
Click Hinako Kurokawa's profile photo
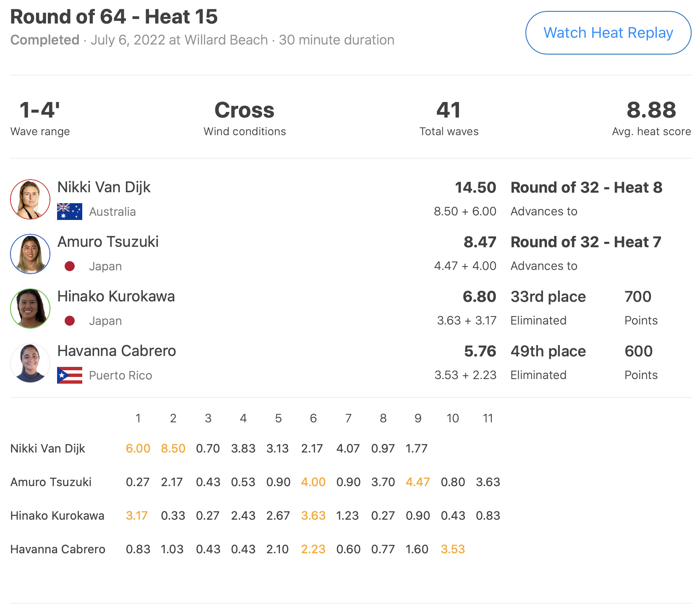click(x=30, y=309)
